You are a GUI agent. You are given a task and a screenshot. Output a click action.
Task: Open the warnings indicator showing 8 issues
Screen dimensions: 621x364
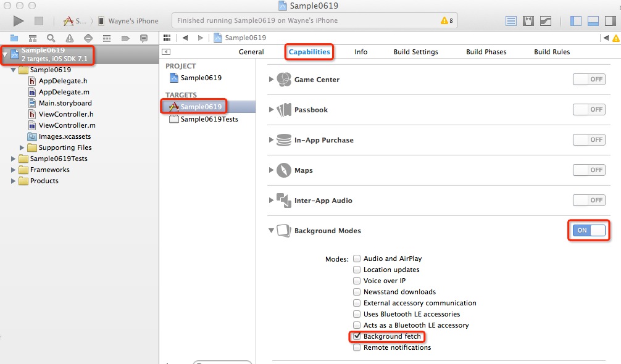pyautogui.click(x=447, y=20)
